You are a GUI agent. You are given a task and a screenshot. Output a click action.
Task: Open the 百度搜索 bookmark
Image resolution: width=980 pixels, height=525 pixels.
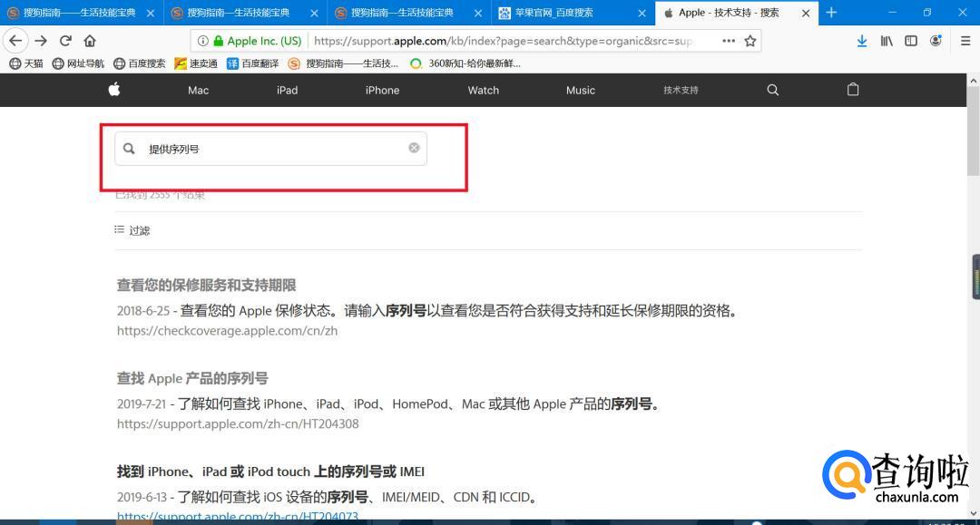(x=140, y=63)
